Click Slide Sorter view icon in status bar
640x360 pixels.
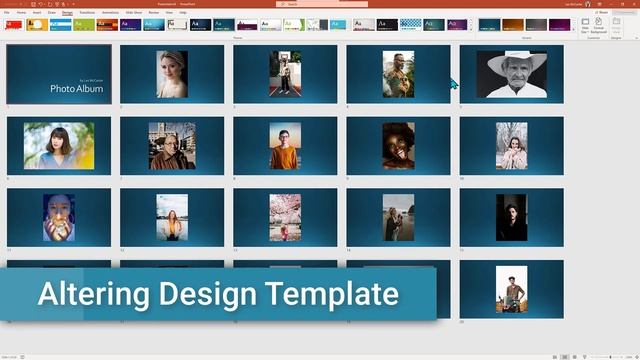pyautogui.click(x=565, y=357)
